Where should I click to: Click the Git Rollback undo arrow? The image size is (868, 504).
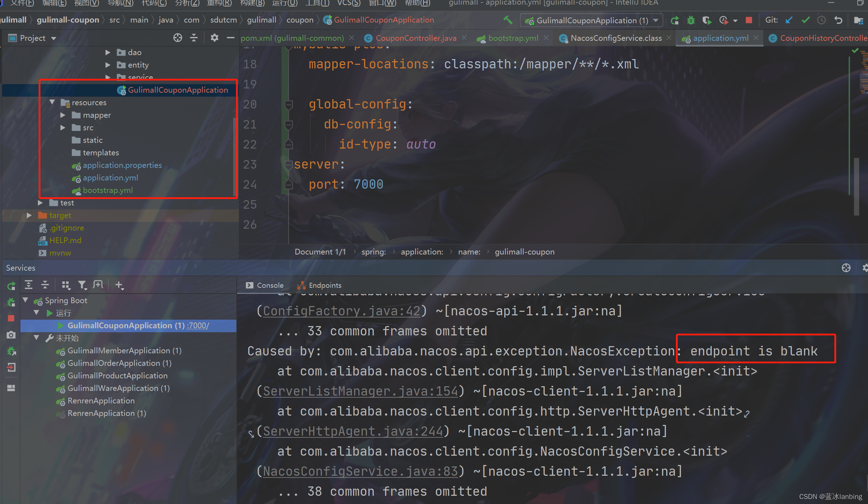(x=838, y=20)
